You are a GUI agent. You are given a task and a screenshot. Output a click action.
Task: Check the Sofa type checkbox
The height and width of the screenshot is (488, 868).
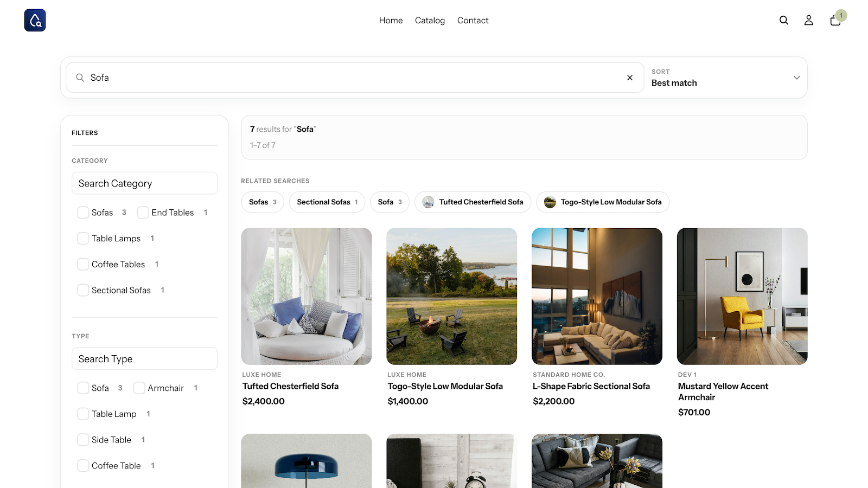click(x=83, y=388)
